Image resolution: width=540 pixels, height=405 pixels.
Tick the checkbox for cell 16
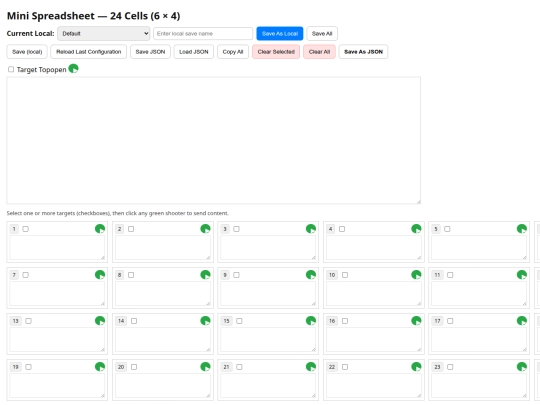(345, 321)
